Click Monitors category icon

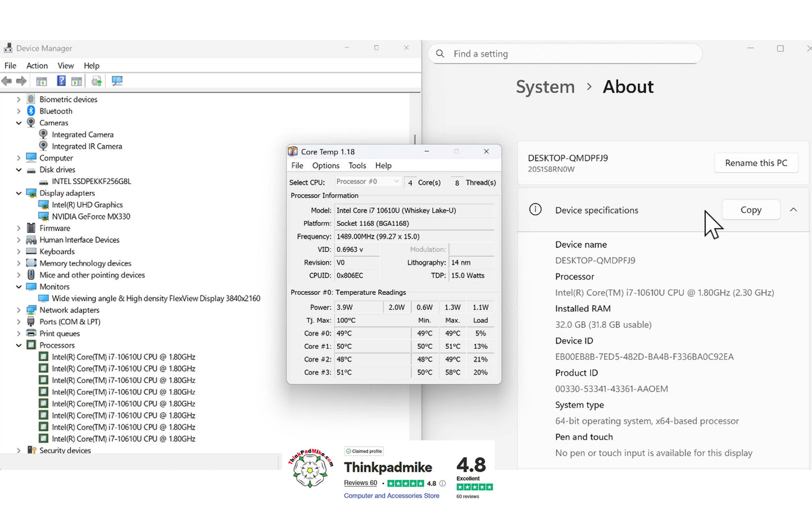pyautogui.click(x=31, y=286)
